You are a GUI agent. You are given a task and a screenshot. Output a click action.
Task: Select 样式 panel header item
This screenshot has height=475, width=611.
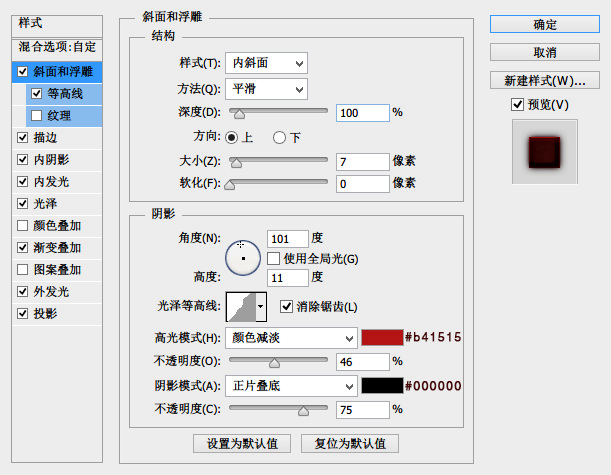57,26
